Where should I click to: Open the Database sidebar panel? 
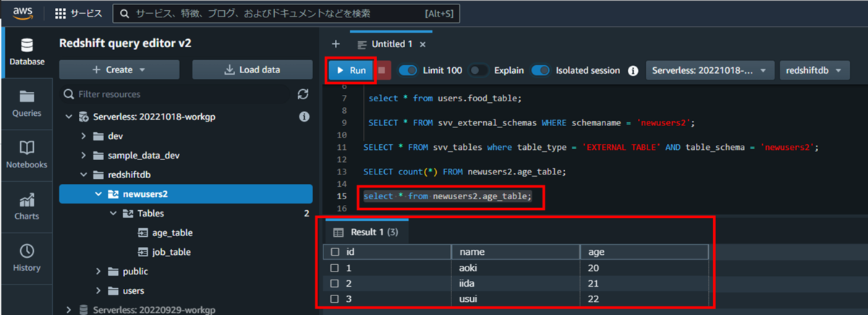coord(26,52)
